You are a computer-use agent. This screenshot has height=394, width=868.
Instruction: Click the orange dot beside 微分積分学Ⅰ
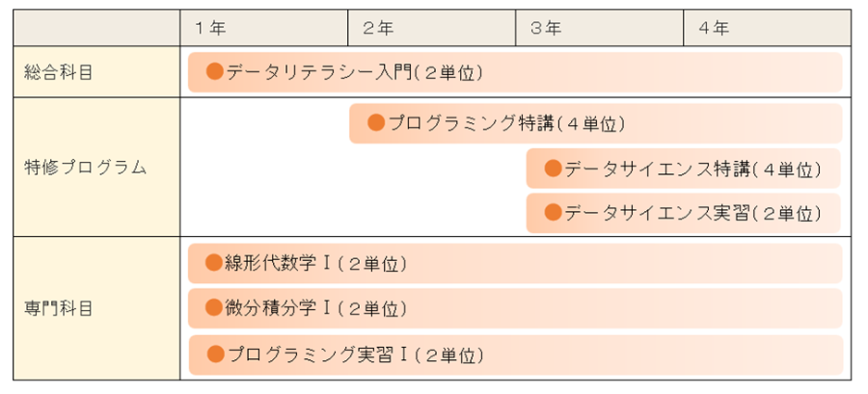point(214,307)
